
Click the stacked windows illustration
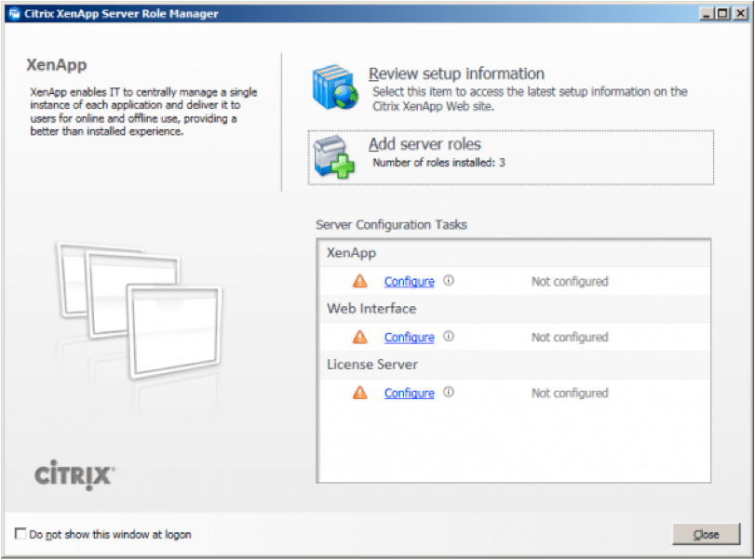click(x=141, y=311)
